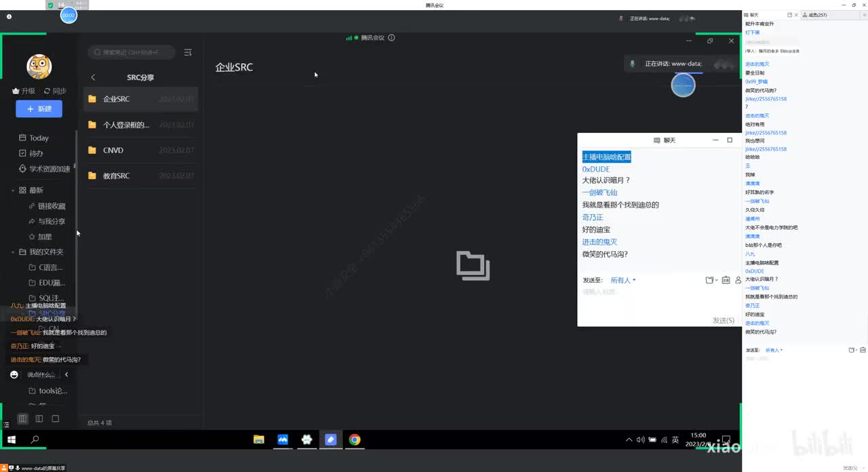Click 奇乃正 sender name in floating chat
Viewport: 868px width, 472px height.
(593, 218)
